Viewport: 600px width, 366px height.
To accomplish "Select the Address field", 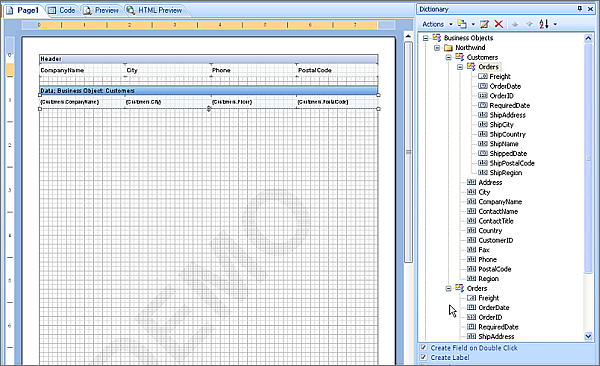I will click(x=490, y=183).
